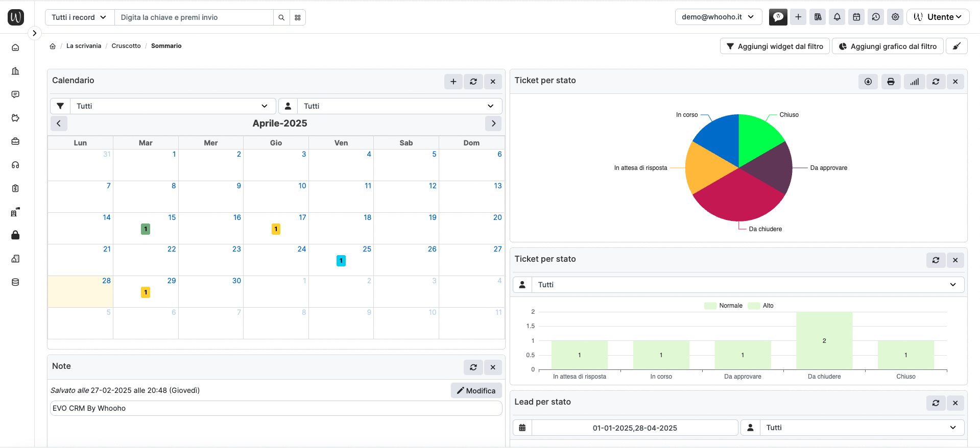Click Aggiungi widget dal filtro button
This screenshot has height=448, width=980.
775,46
